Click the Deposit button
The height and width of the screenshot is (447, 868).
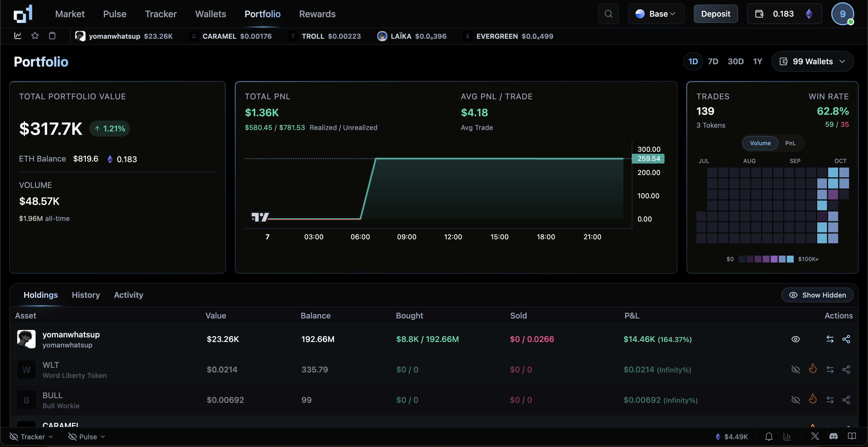(715, 14)
